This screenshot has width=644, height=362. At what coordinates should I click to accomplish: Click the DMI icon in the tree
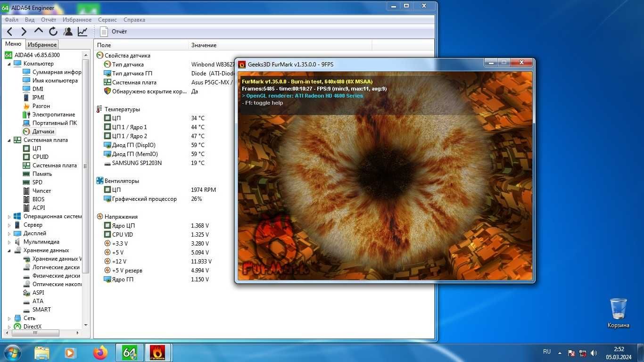pyautogui.click(x=26, y=89)
